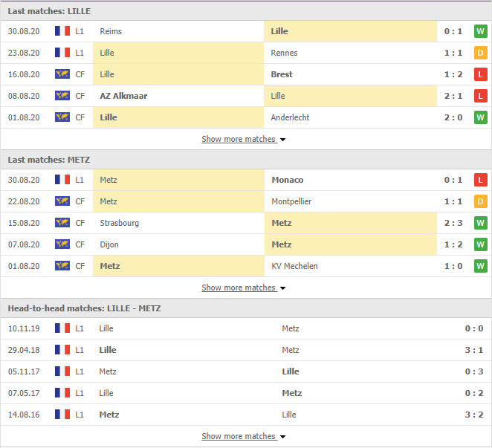Screen dimensions: 492x448
Task: Click the 3 : 1 score dated 29.04.18
Action: pos(473,350)
